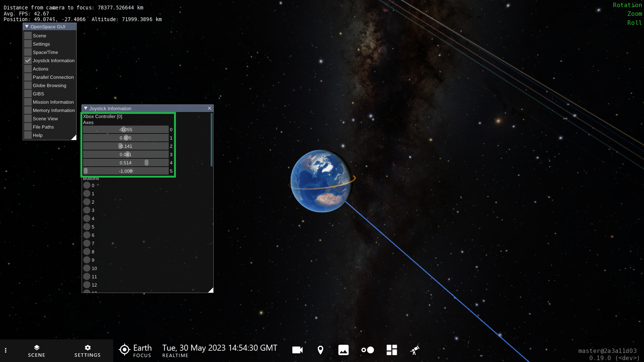Image resolution: width=644 pixels, height=362 pixels.
Task: Click axis 2 slider showing -0.141
Action: coord(126,146)
